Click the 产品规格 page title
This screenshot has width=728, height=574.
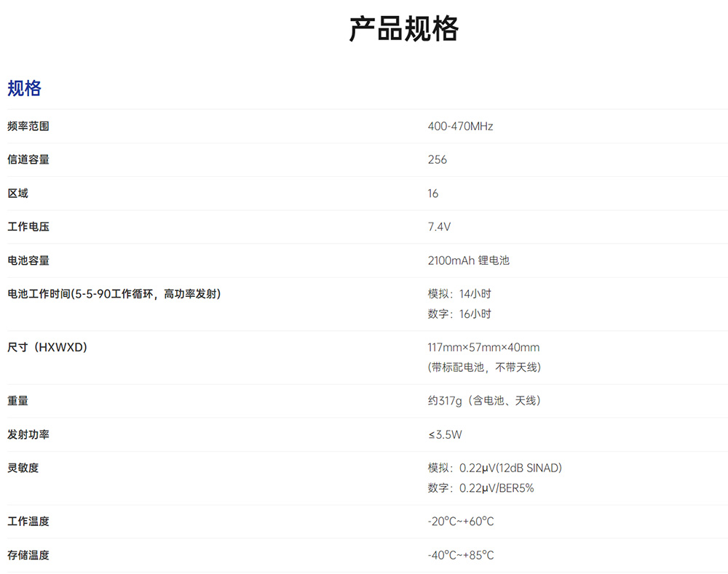click(404, 29)
